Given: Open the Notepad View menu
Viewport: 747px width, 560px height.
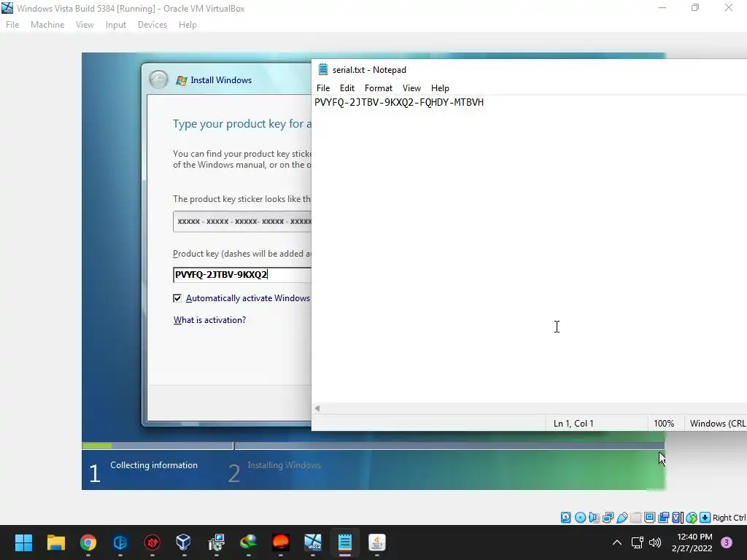Looking at the screenshot, I should [x=411, y=88].
